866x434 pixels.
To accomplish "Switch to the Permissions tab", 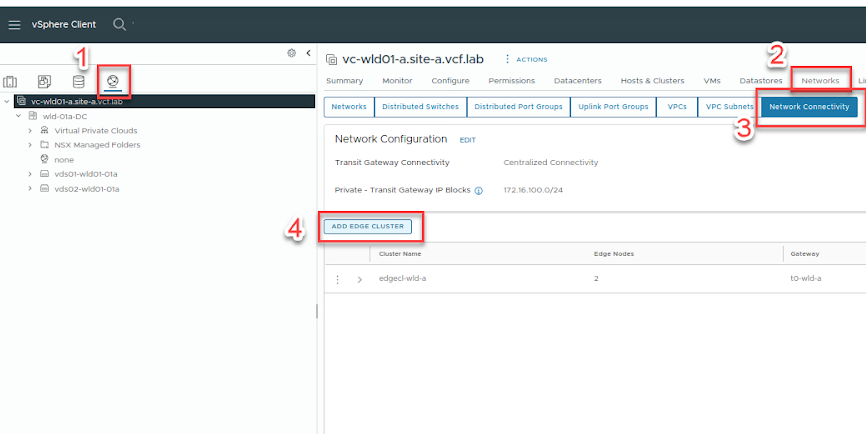I will (x=511, y=81).
